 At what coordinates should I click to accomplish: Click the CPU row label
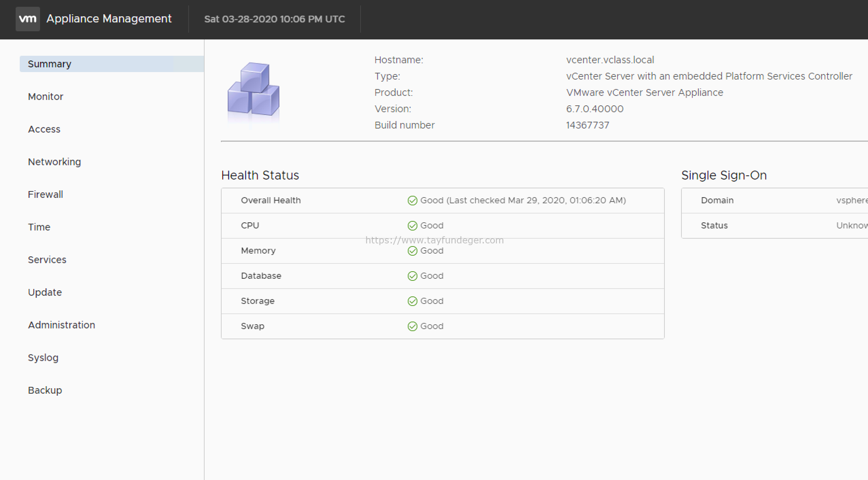click(250, 226)
